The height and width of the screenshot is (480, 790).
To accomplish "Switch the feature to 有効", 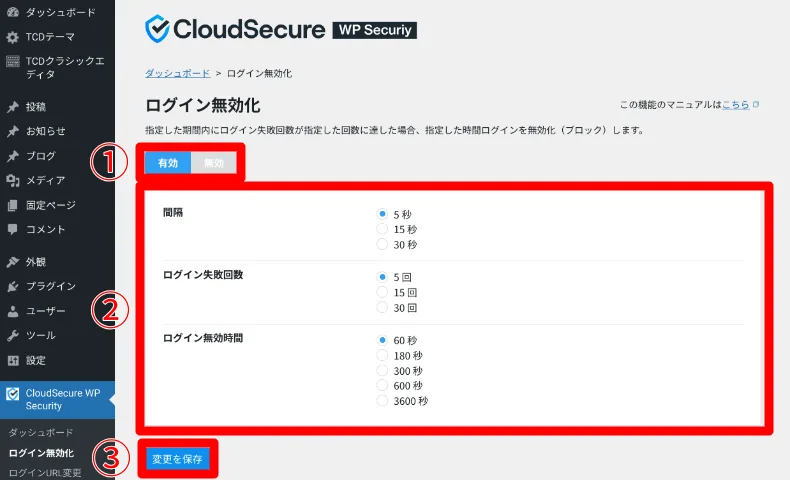I will [x=168, y=163].
